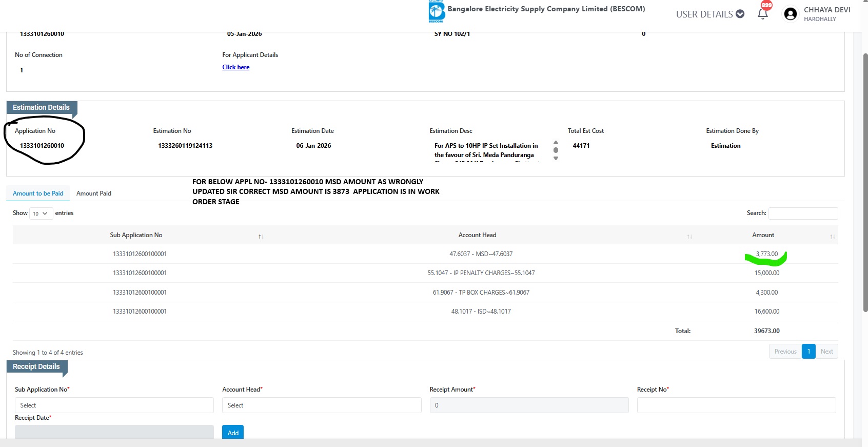Click the Estimation Date value 06-Jan-2026
This screenshot has width=868, height=447.
[x=313, y=146]
